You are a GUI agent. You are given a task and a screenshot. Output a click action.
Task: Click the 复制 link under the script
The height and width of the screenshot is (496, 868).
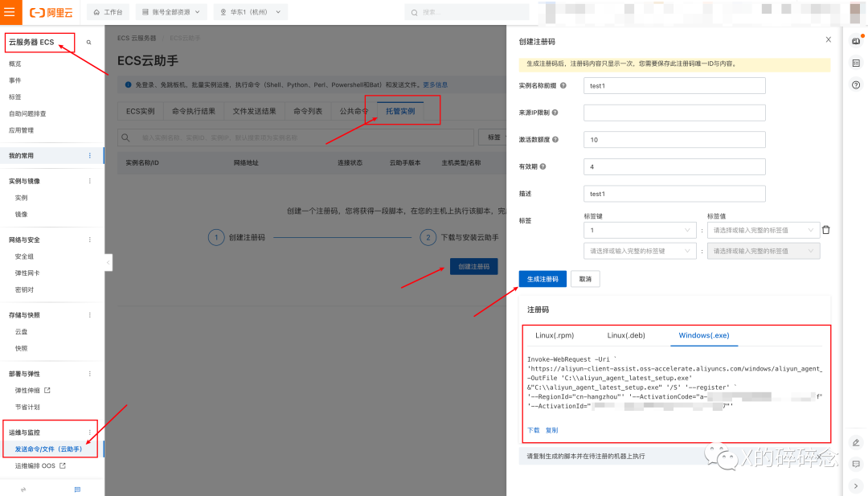(x=551, y=430)
